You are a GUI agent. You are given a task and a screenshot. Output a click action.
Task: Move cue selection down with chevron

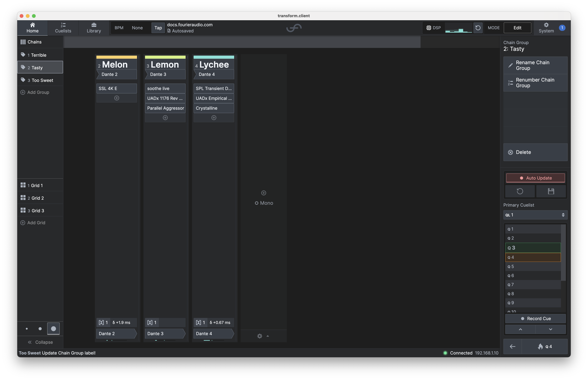tap(550, 329)
